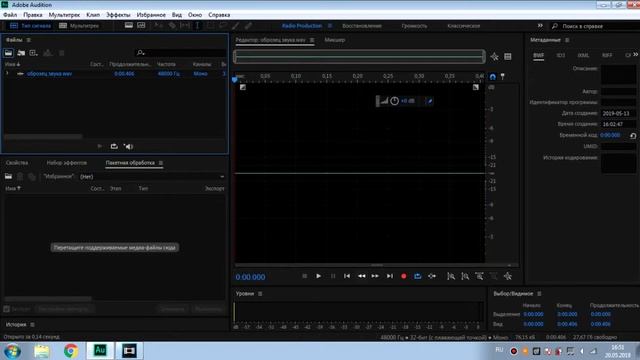
Task: Click loop playback icon in Files panel
Action: (114, 146)
